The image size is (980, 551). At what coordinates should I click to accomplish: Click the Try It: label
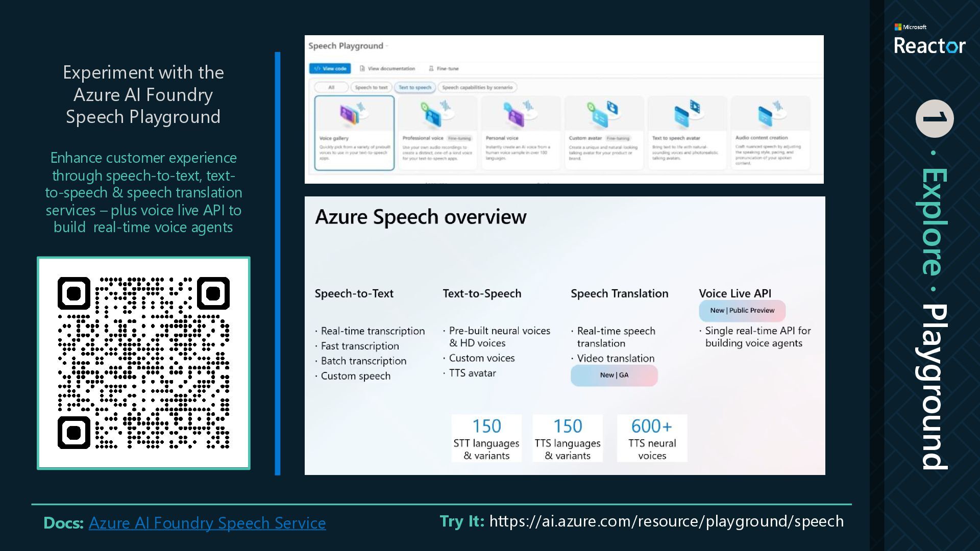pos(461,521)
